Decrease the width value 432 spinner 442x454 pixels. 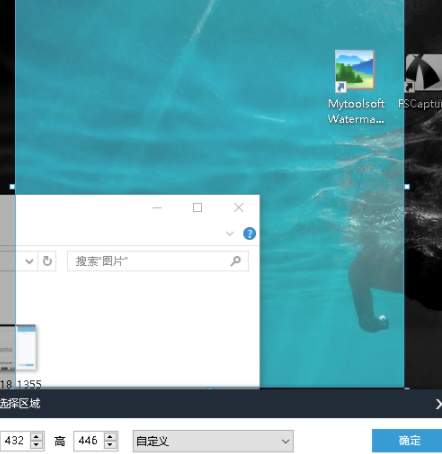tap(36, 445)
